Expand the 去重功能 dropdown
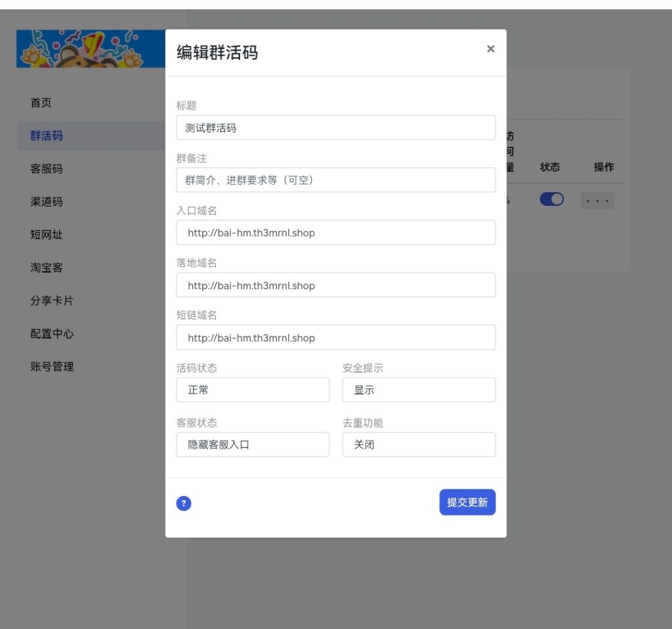Image resolution: width=672 pixels, height=629 pixels. (x=419, y=445)
